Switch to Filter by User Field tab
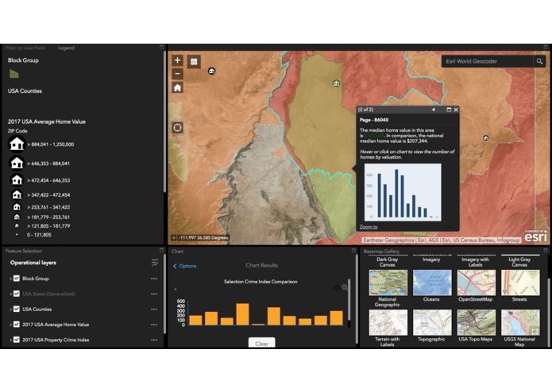 pyautogui.click(x=25, y=48)
